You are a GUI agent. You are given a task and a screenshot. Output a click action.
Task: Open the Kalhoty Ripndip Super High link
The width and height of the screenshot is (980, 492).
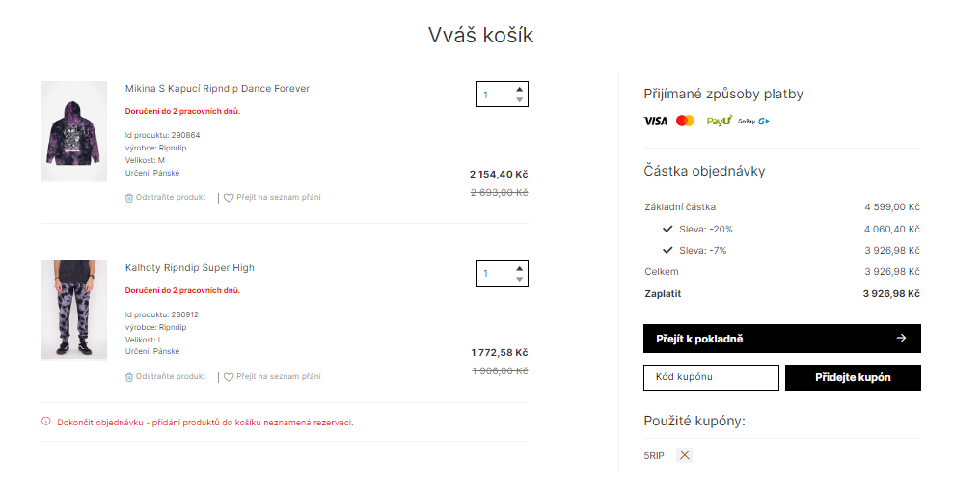coord(189,267)
